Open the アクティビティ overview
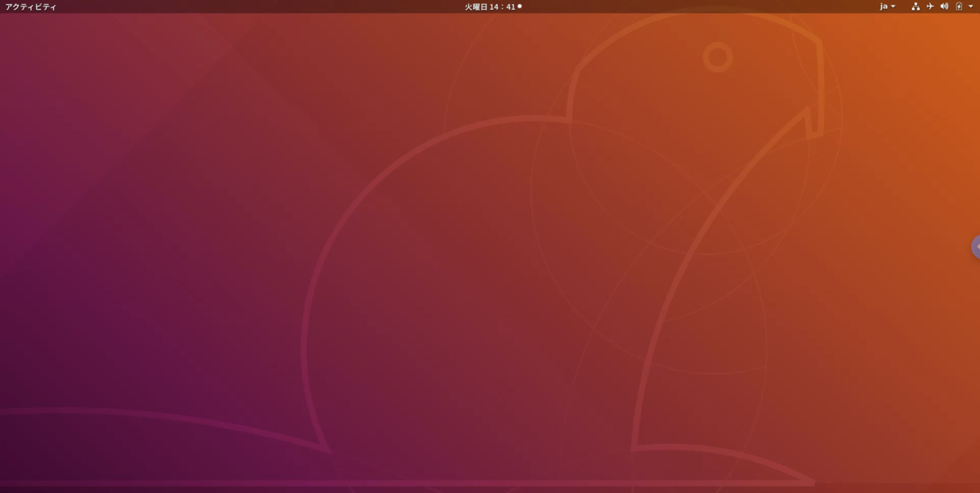This screenshot has height=493, width=980. click(31, 7)
